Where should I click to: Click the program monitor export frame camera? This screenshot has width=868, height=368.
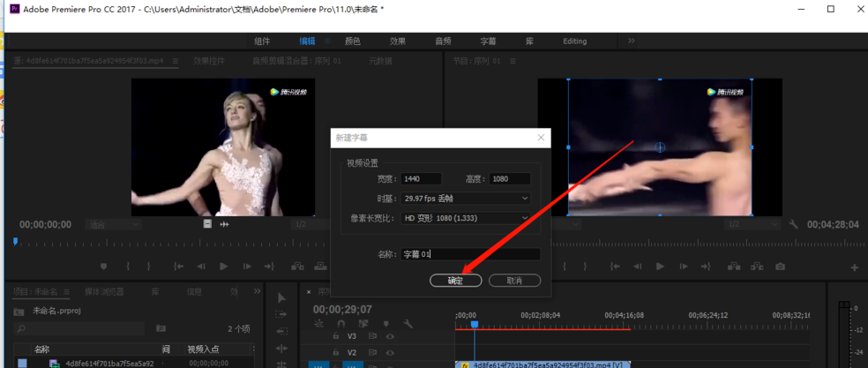point(782,266)
